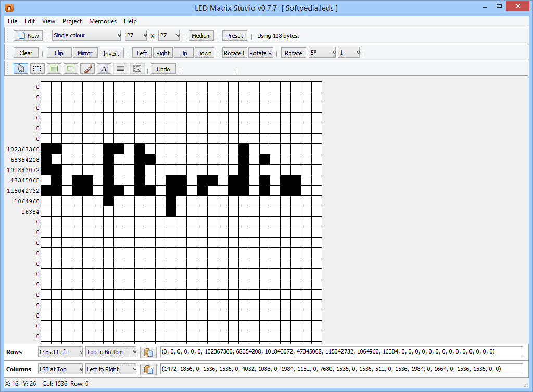
Task: Shift matrix with Down button
Action: pyautogui.click(x=204, y=53)
